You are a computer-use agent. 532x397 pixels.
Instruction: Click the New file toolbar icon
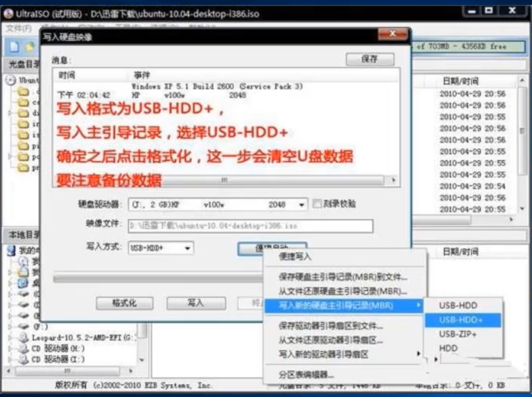point(14,47)
